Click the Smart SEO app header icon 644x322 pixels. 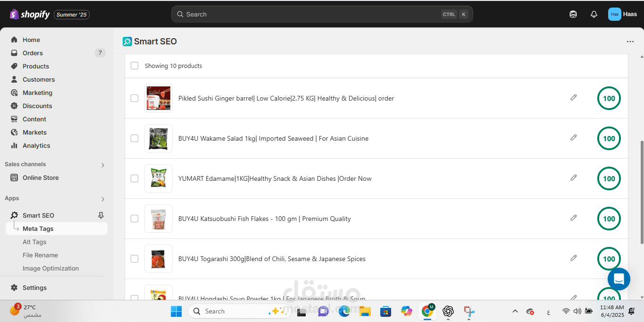click(127, 42)
